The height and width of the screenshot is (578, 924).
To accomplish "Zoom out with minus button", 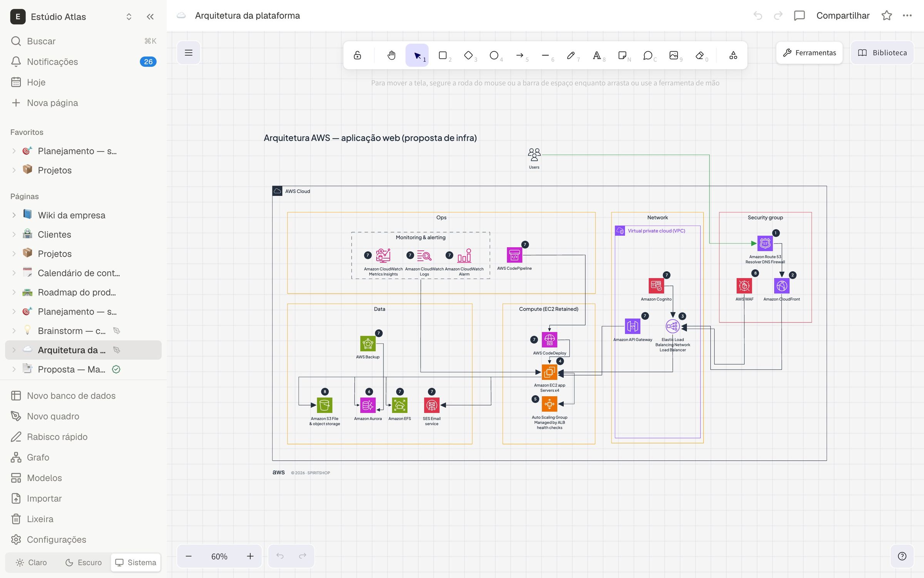I will click(189, 556).
